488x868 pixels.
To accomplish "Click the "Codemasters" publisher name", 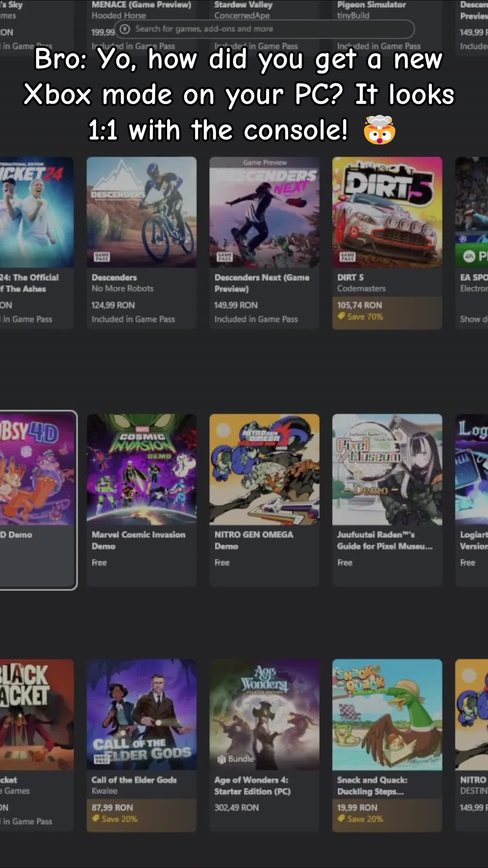I will pos(361,289).
